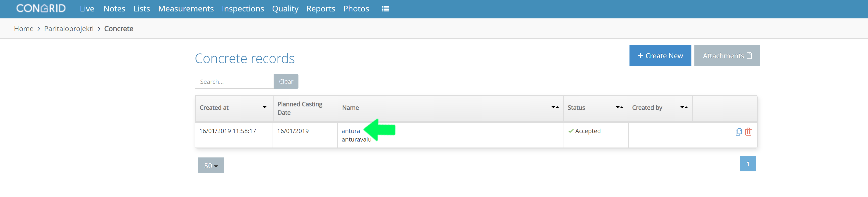Open the antura record link
868x197 pixels.
pos(350,131)
